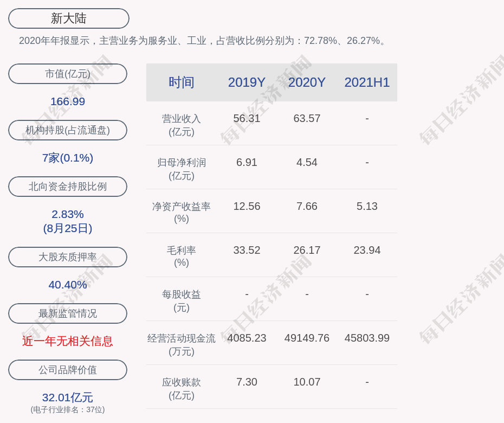Click the 2020Y gross margin 26.17
This screenshot has width=504, height=423.
(307, 250)
